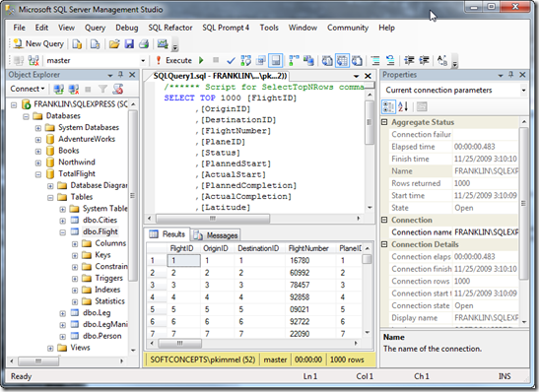Click the Execute query button
The image size is (539, 392).
tap(174, 60)
